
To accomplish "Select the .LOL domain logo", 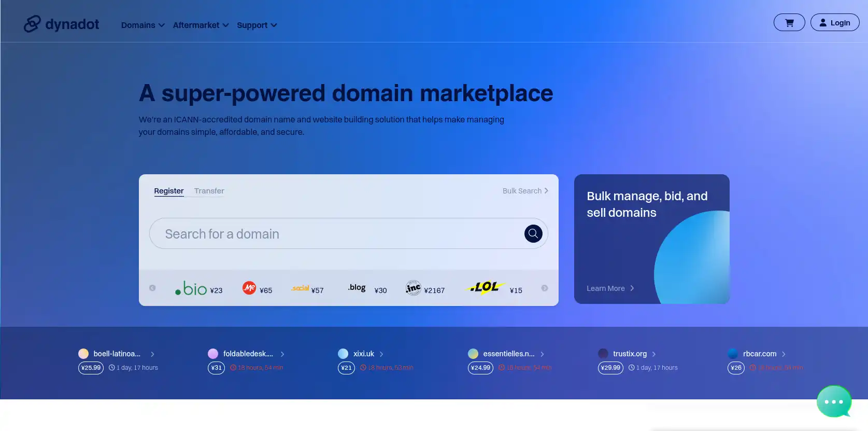I will (485, 287).
